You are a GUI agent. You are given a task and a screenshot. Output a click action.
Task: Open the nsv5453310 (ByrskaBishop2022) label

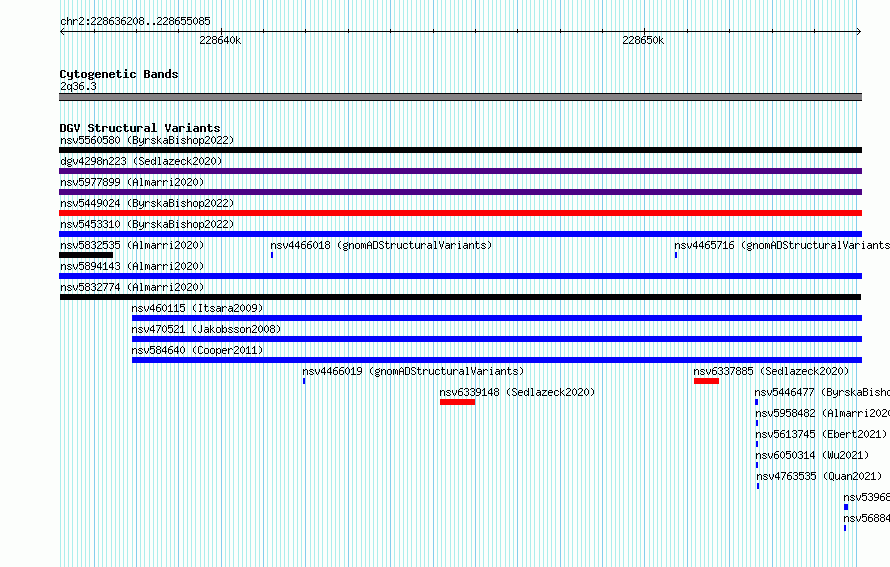pyautogui.click(x=147, y=224)
